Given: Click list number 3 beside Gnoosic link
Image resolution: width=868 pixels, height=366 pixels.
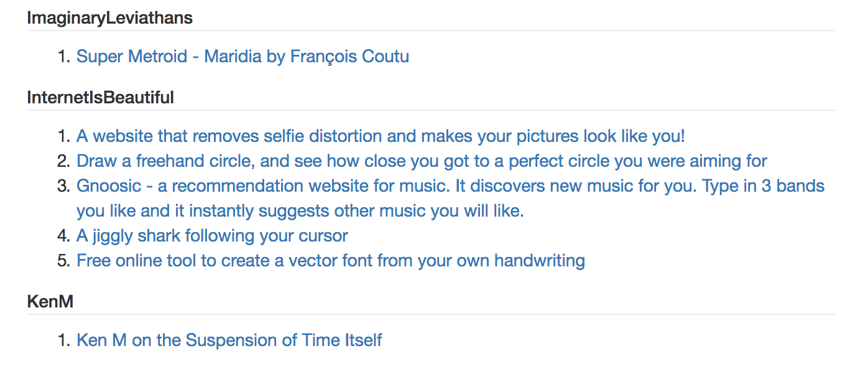Looking at the screenshot, I should pyautogui.click(x=64, y=186).
